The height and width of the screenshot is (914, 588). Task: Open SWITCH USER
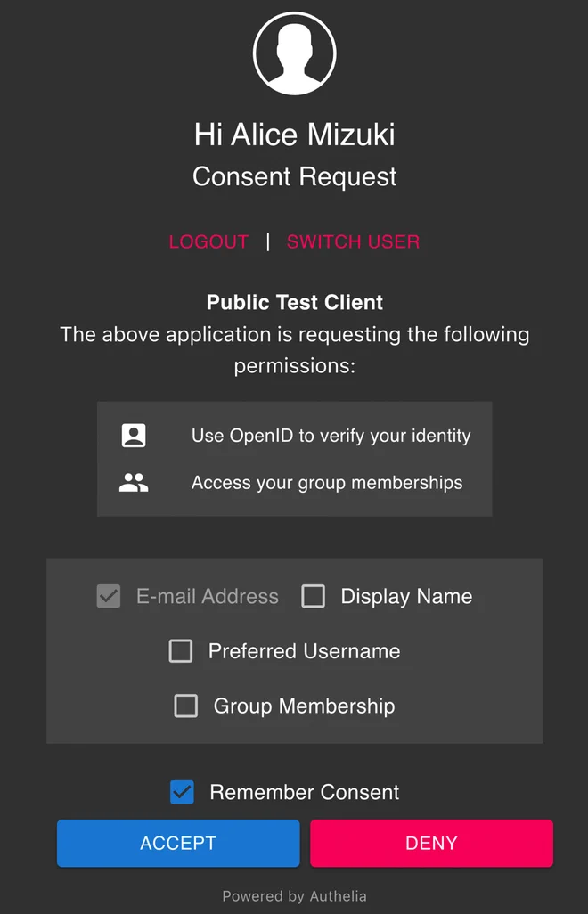click(353, 241)
